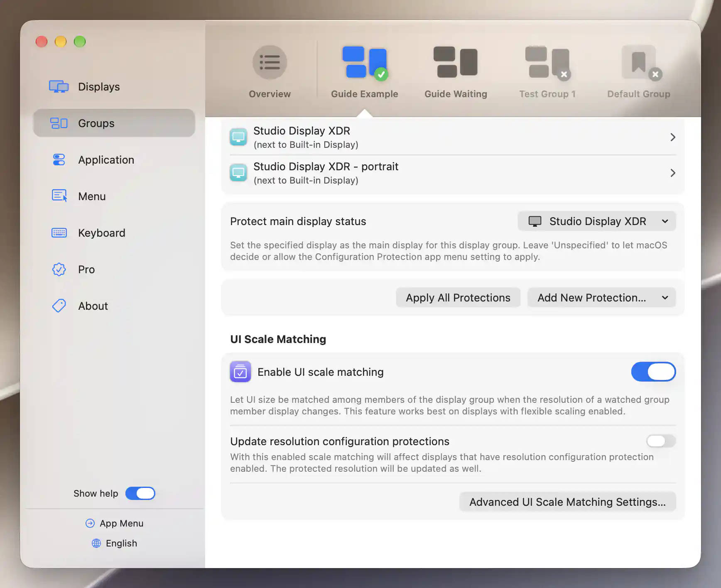
Task: Click the Studio Display XDR monitor icon
Action: [x=238, y=137]
